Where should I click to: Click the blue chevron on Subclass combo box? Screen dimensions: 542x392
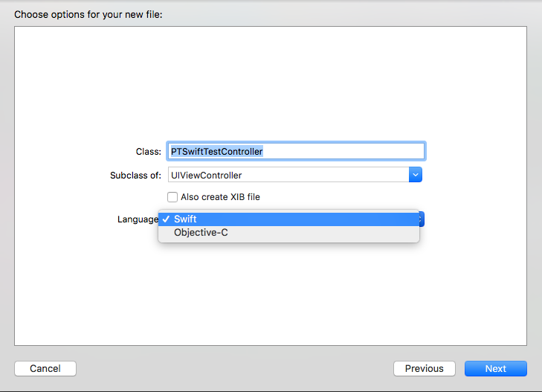tap(415, 175)
